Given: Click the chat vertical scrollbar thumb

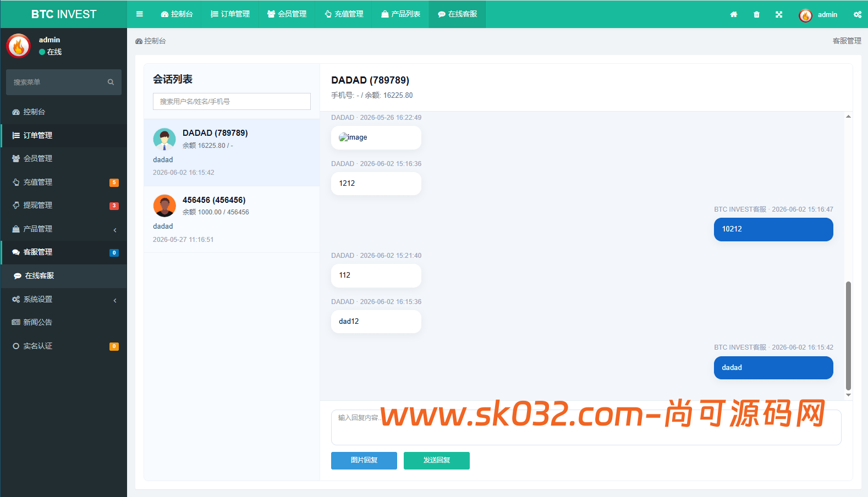Looking at the screenshot, I should click(848, 336).
